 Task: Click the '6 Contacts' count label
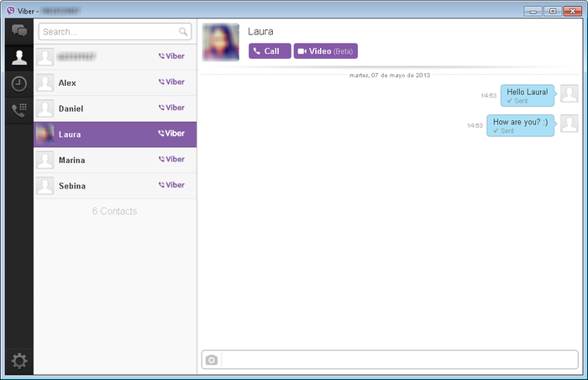(115, 211)
